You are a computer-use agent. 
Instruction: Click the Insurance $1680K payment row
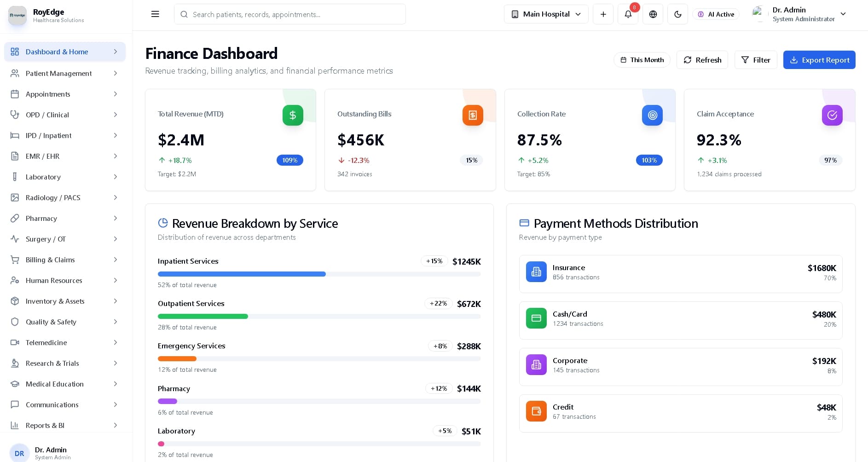pyautogui.click(x=681, y=274)
